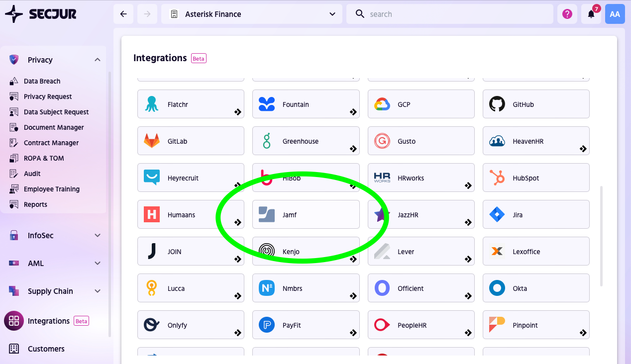Screen dimensions: 631x364
Task: Click the integrations list scrollbar
Action: 601,236
